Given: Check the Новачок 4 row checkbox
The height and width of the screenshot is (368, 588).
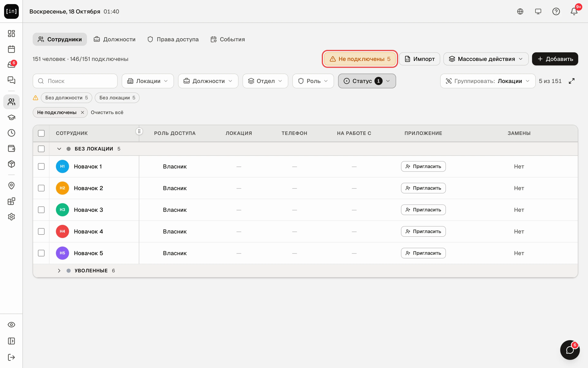Looking at the screenshot, I should [41, 231].
